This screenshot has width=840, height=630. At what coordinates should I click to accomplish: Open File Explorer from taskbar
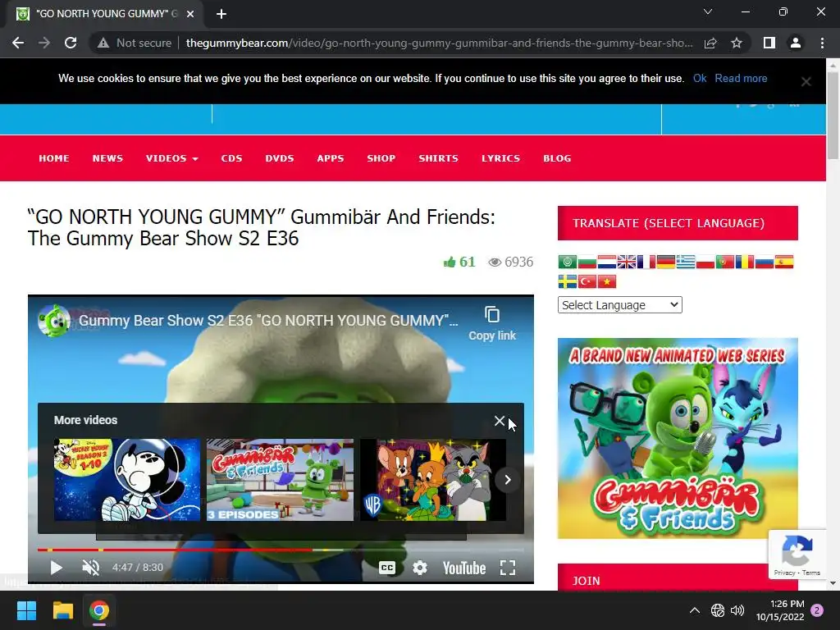click(62, 610)
